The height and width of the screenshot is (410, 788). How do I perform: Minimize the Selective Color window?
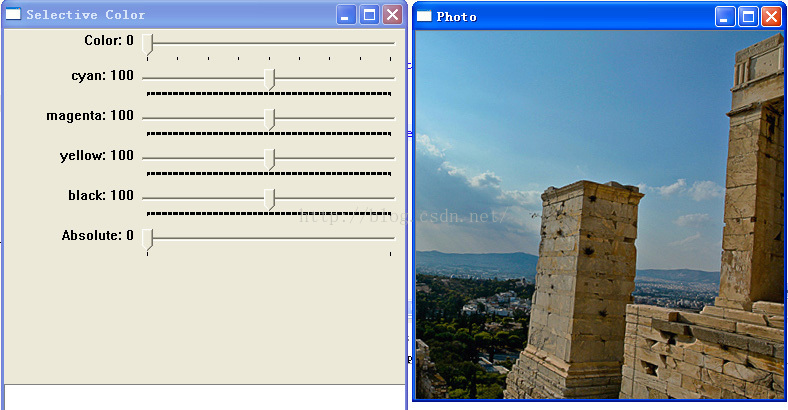[x=345, y=15]
